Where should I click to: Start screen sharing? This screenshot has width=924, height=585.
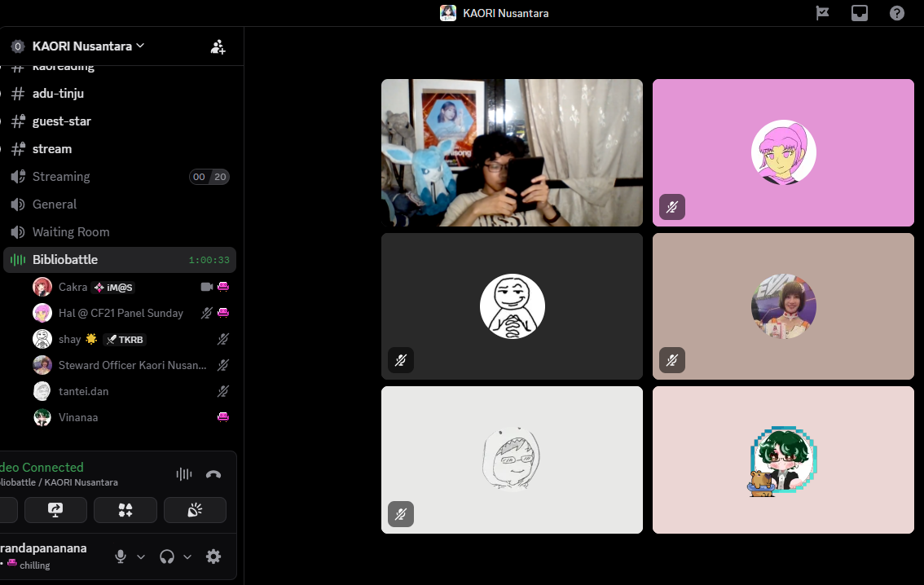point(55,510)
